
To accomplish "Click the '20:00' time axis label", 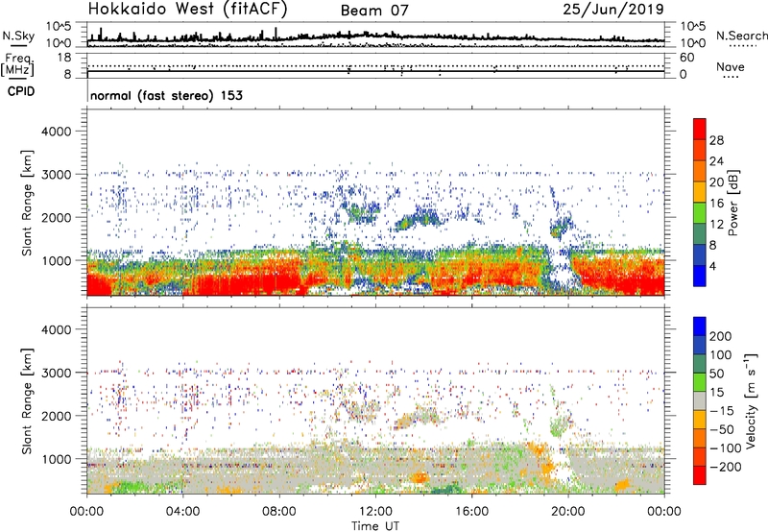I will [568, 512].
